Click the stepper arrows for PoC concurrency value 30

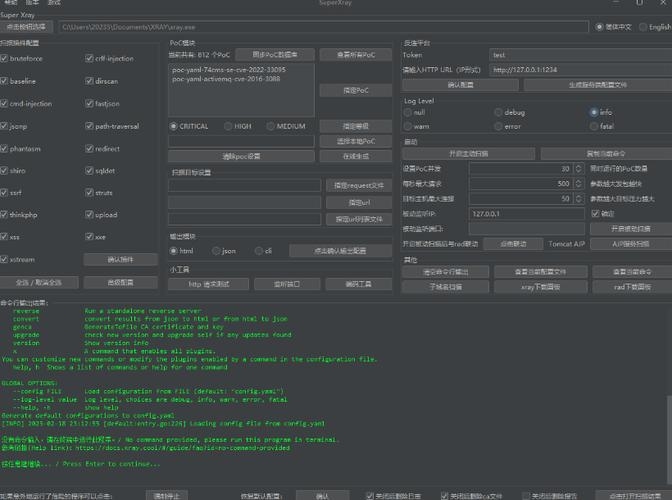click(x=577, y=169)
